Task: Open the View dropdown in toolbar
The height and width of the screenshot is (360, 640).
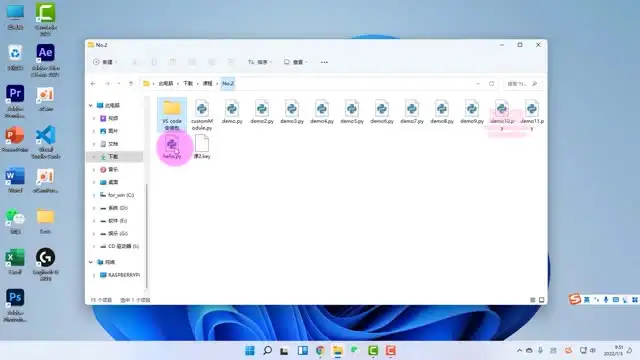Action: pos(296,62)
